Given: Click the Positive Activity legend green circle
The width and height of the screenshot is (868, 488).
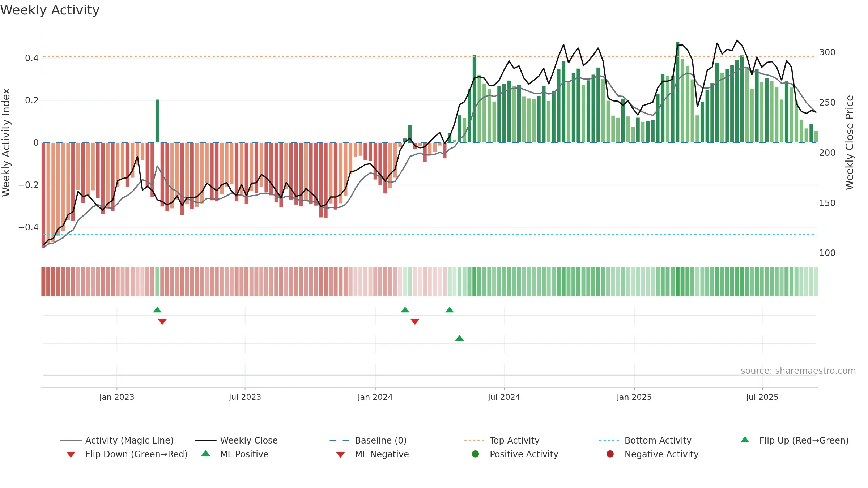Looking at the screenshot, I should (475, 454).
